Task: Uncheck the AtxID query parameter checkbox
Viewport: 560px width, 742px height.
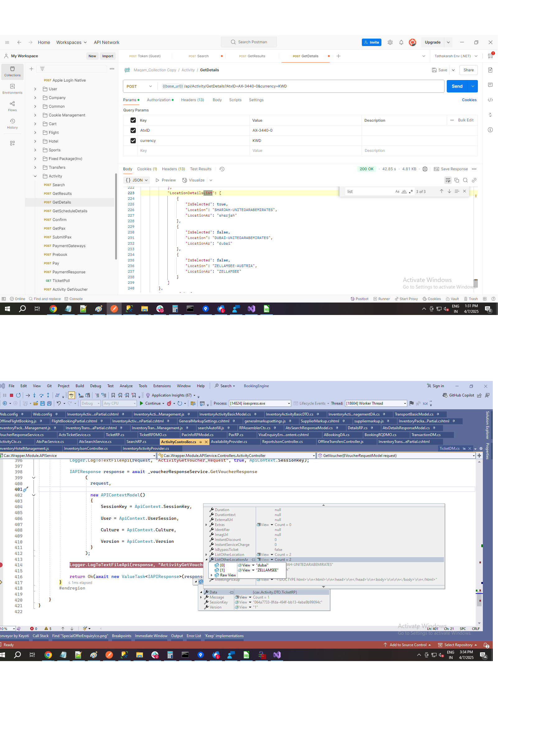Action: click(x=133, y=130)
